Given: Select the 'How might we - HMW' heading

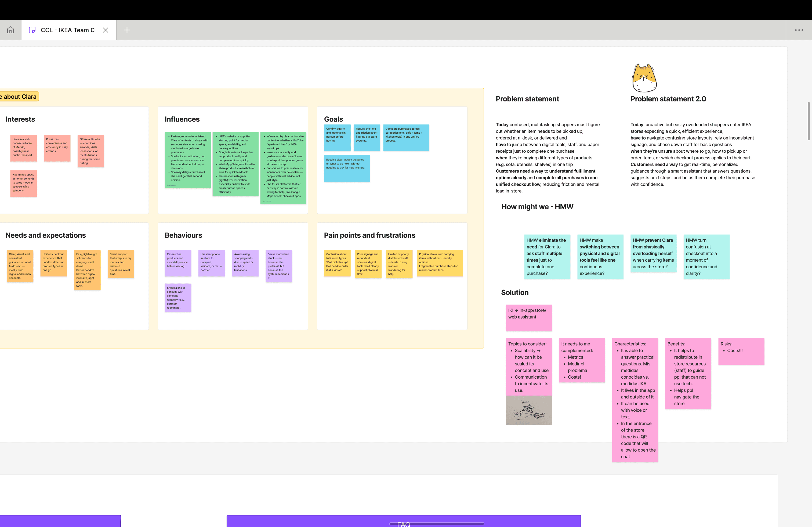Looking at the screenshot, I should (537, 207).
